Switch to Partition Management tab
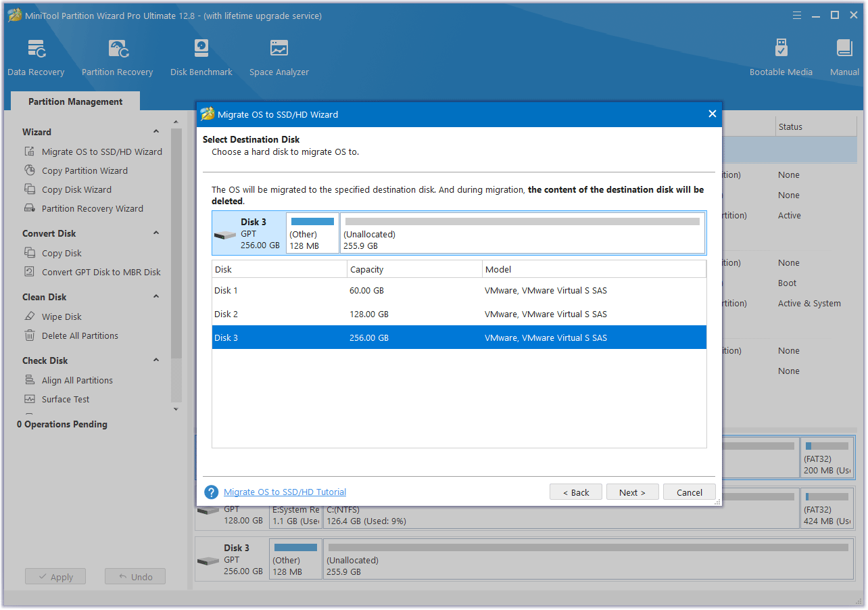This screenshot has height=610, width=868. [76, 101]
